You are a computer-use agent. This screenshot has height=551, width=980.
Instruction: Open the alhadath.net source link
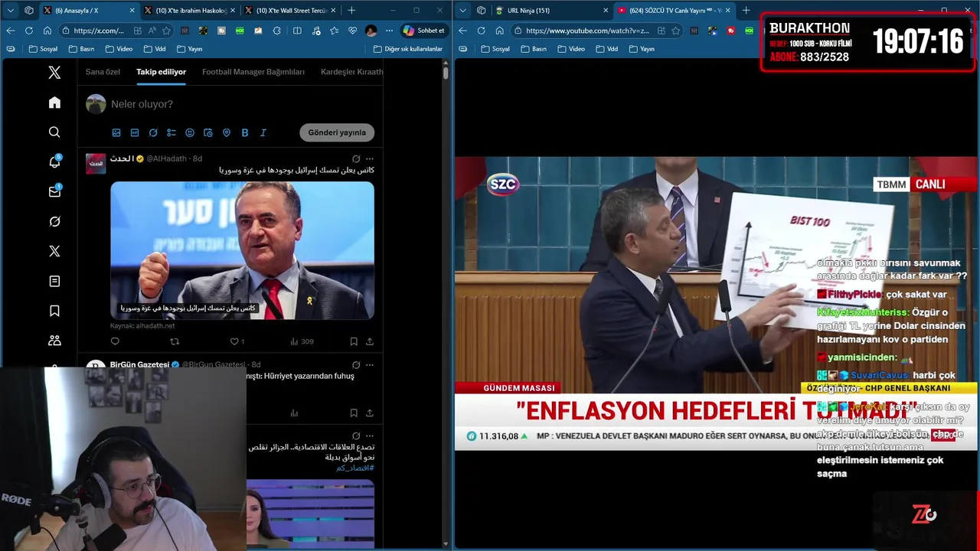point(142,326)
